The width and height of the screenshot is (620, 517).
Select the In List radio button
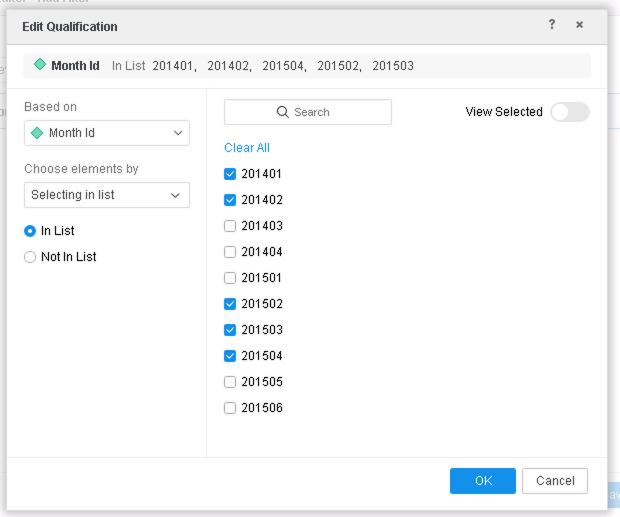pyautogui.click(x=30, y=231)
